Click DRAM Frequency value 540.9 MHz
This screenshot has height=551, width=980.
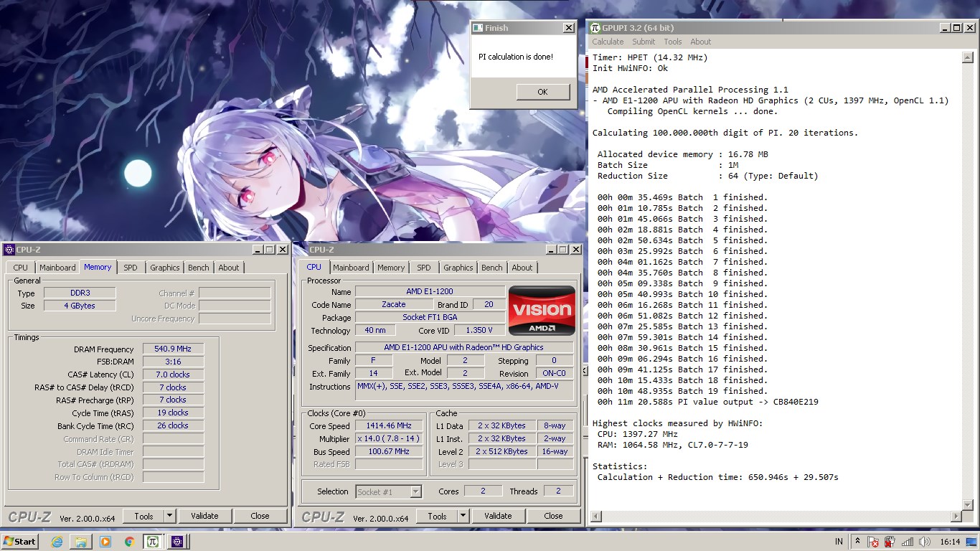pyautogui.click(x=173, y=349)
